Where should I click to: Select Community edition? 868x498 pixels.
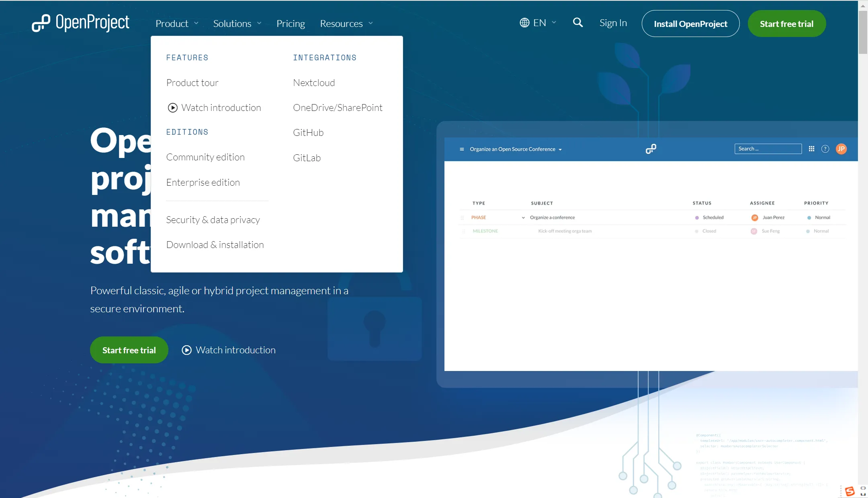pos(205,157)
